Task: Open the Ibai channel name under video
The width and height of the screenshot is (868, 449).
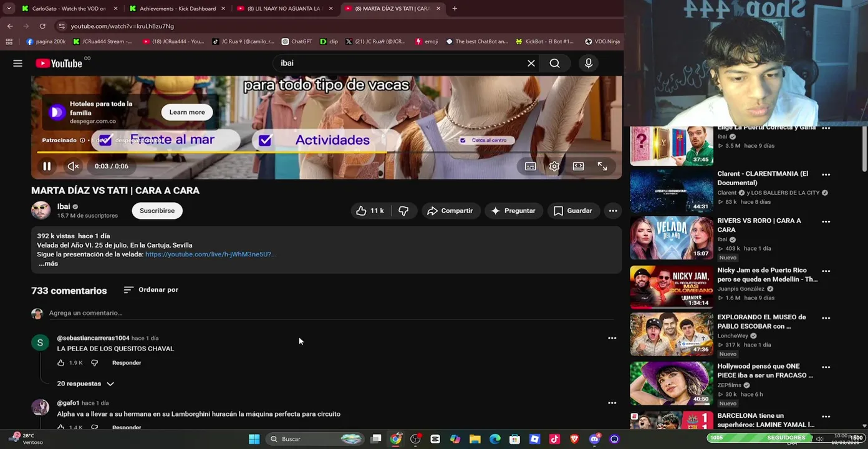Action: click(64, 206)
